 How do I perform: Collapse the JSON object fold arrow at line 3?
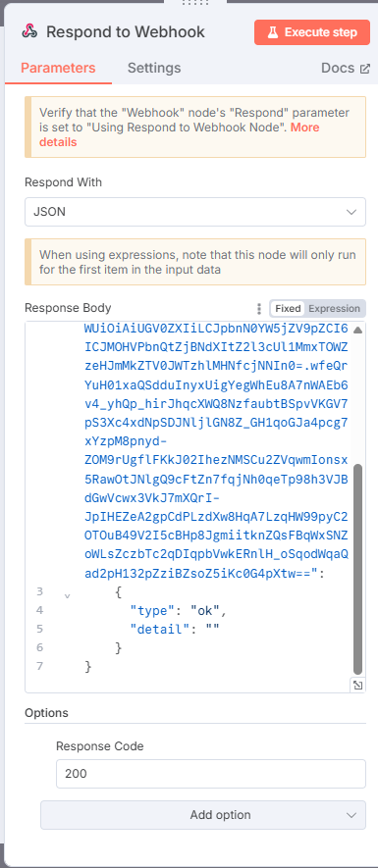pos(68,596)
